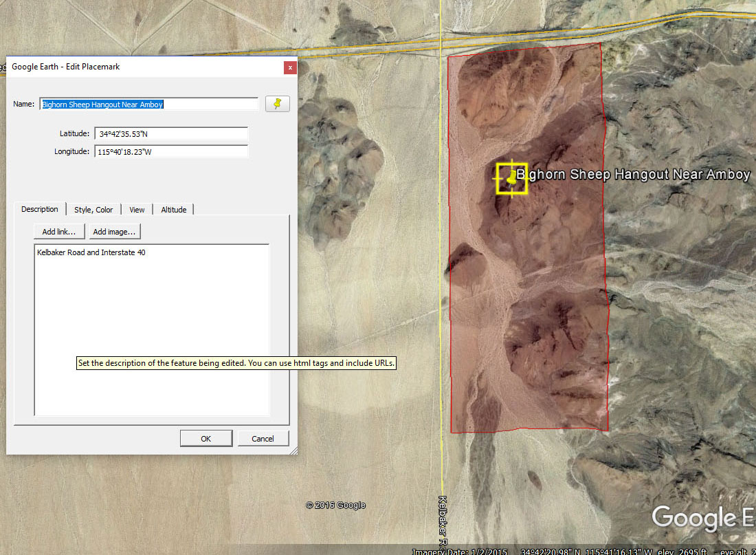Click the Longitude input field
This screenshot has width=756, height=555.
click(x=171, y=151)
